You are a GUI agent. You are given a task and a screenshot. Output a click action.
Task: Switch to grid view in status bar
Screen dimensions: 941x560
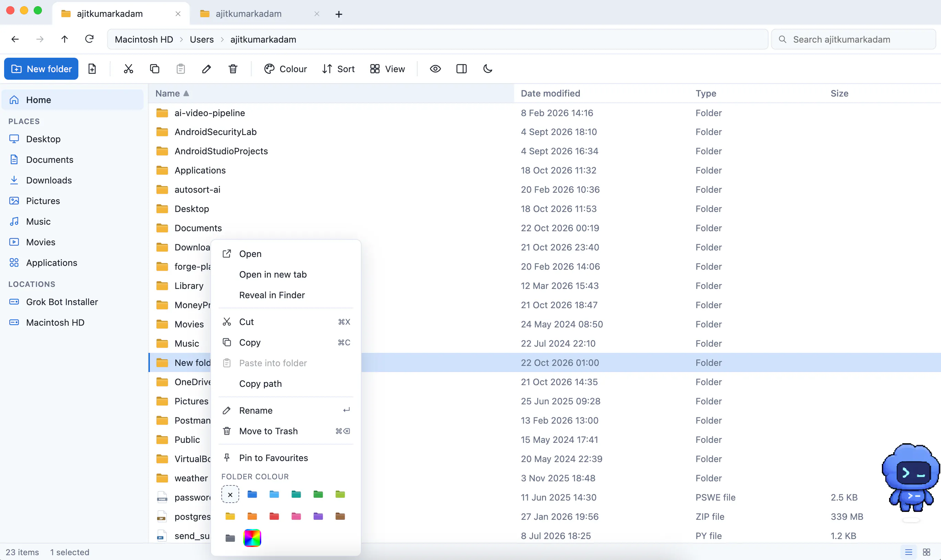[x=926, y=552]
